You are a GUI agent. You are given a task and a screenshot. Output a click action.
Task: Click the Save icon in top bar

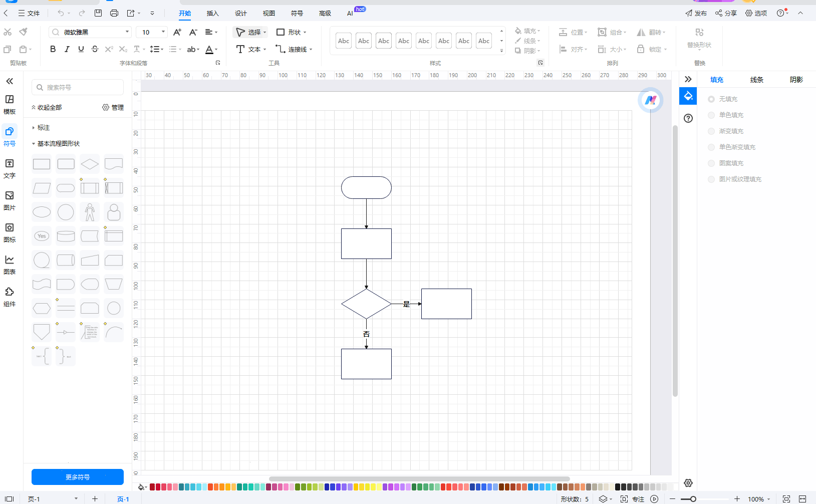point(98,13)
